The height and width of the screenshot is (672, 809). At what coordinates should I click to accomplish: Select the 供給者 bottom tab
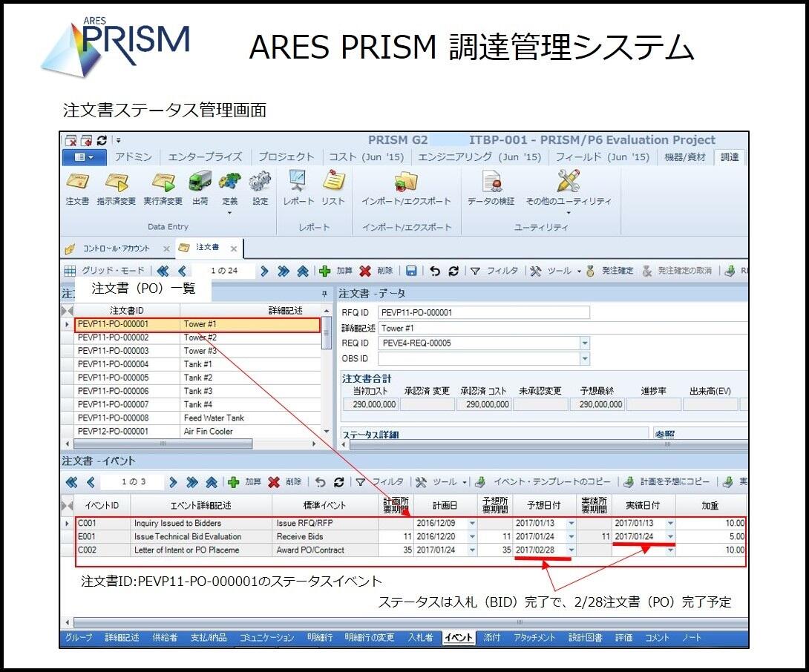165,637
